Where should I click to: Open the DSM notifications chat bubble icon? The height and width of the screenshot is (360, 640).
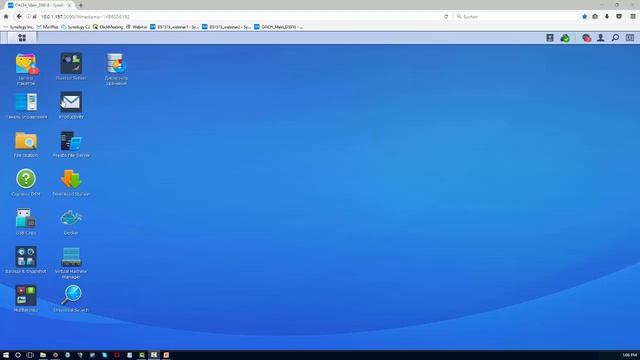point(587,38)
